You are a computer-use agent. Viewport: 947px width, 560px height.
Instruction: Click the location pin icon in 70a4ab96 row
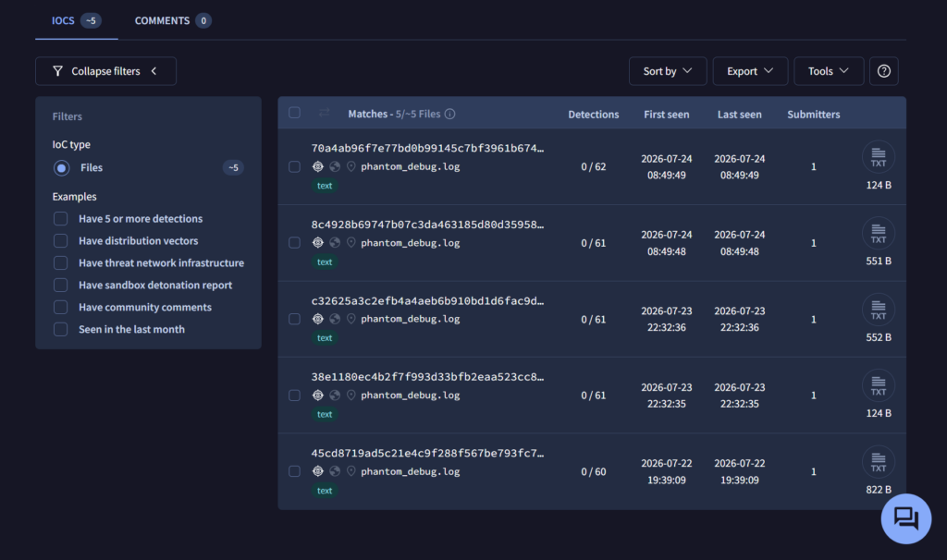(351, 166)
